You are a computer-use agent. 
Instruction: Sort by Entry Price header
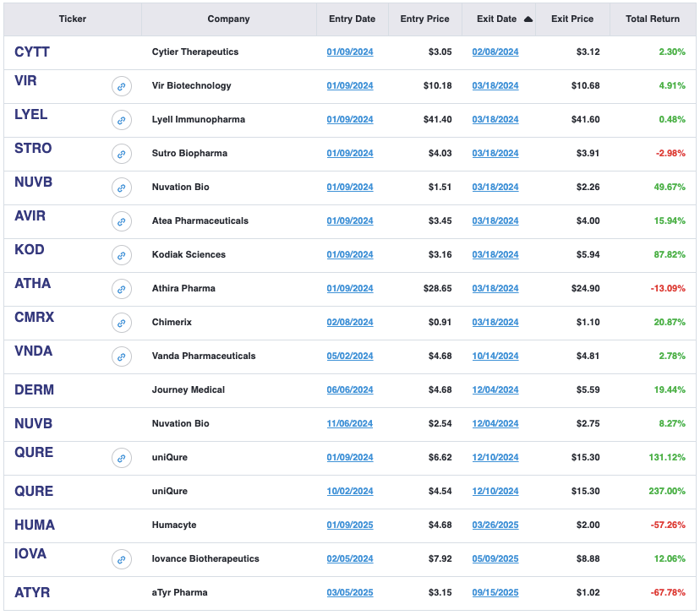tap(424, 19)
